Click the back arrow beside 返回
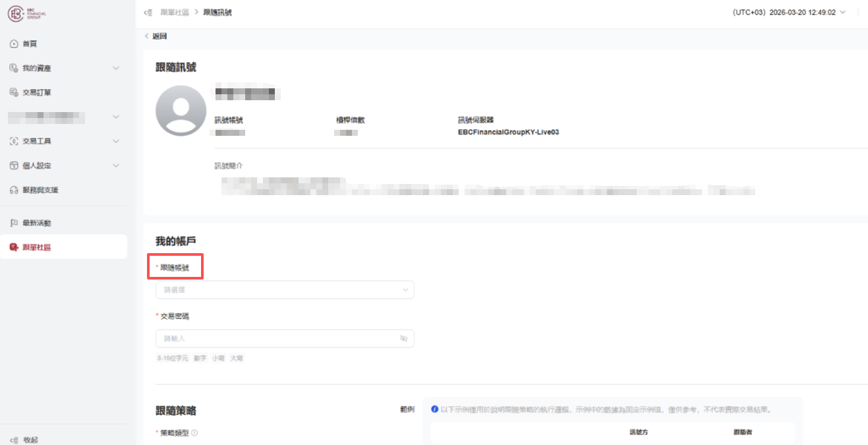Image resolution: width=868 pixels, height=445 pixels. [146, 36]
